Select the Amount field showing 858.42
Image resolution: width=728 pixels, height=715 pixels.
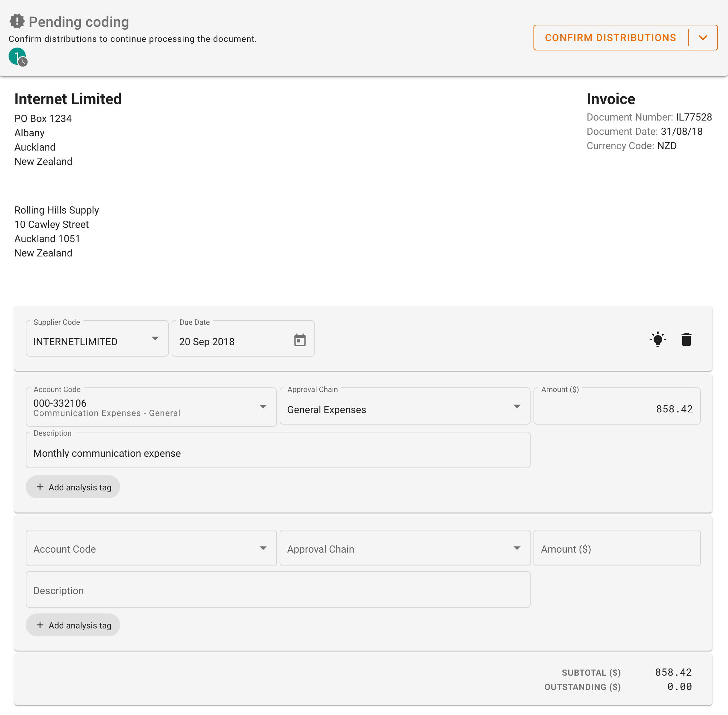click(616, 406)
